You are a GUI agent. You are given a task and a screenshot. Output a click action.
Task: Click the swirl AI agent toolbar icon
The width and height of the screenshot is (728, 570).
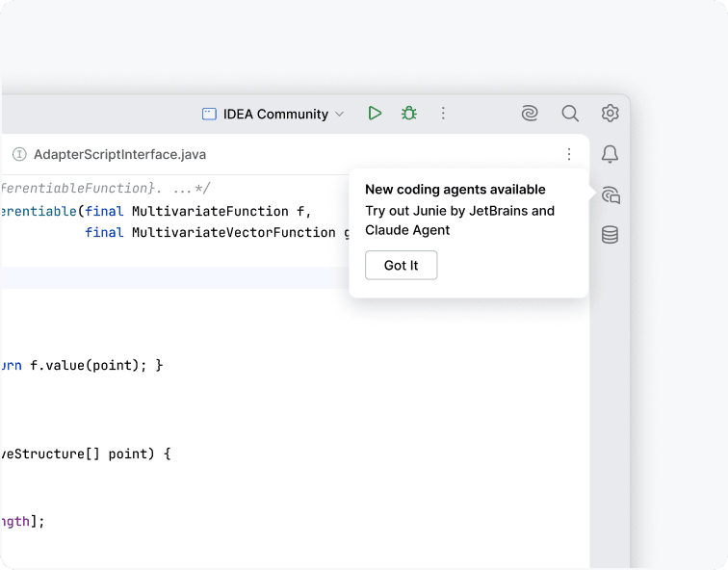(x=530, y=114)
